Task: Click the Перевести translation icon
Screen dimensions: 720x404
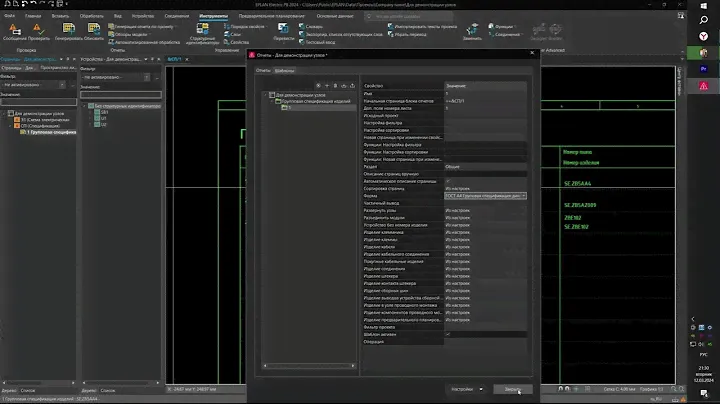Action: coord(282,29)
